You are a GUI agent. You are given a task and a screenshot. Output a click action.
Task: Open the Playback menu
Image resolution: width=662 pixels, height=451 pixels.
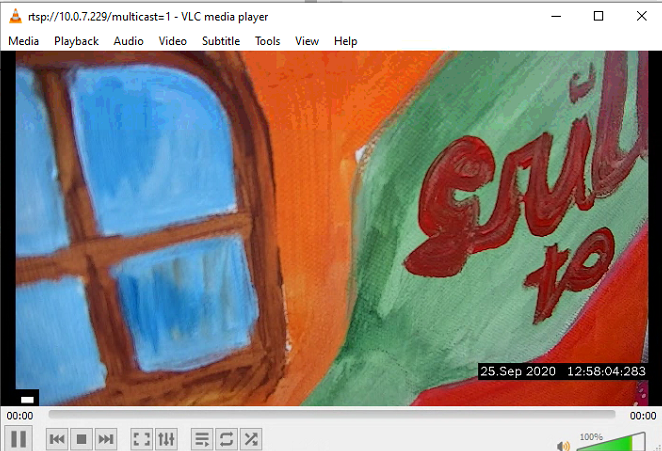(76, 41)
